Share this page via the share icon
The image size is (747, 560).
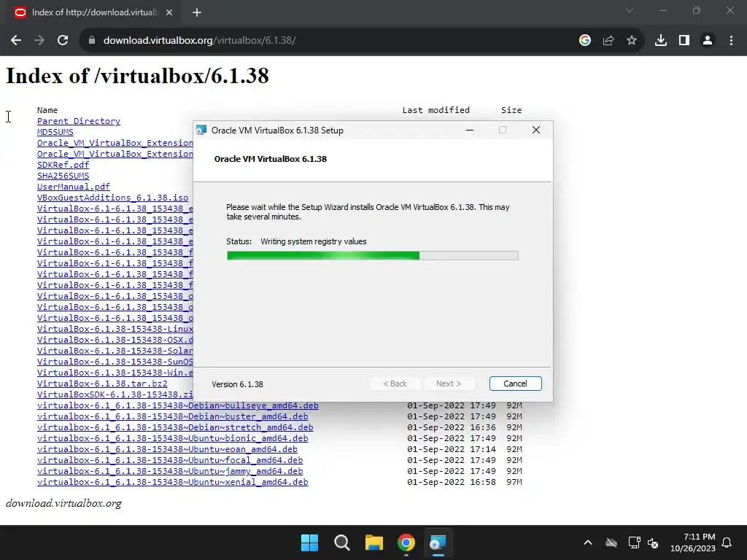point(608,41)
